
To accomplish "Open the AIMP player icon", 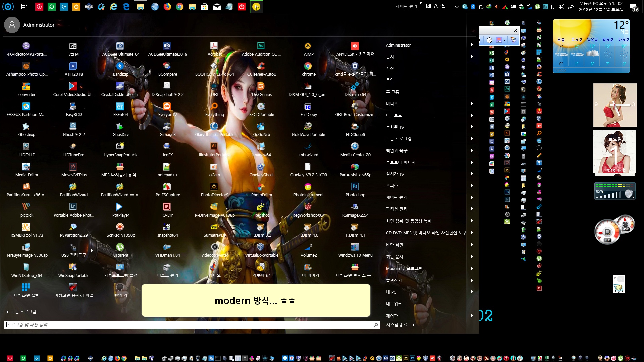I will [x=308, y=46].
